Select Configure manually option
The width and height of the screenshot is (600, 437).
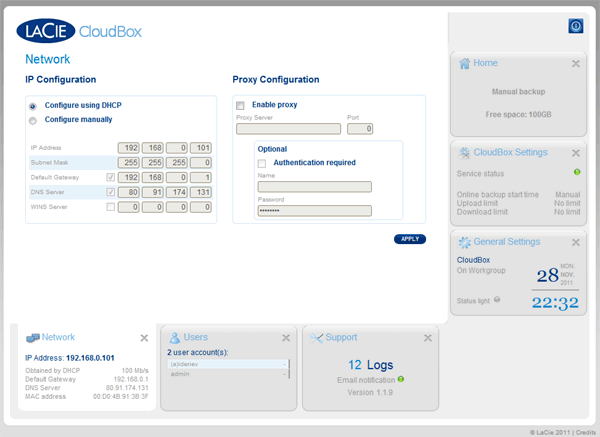pyautogui.click(x=33, y=121)
